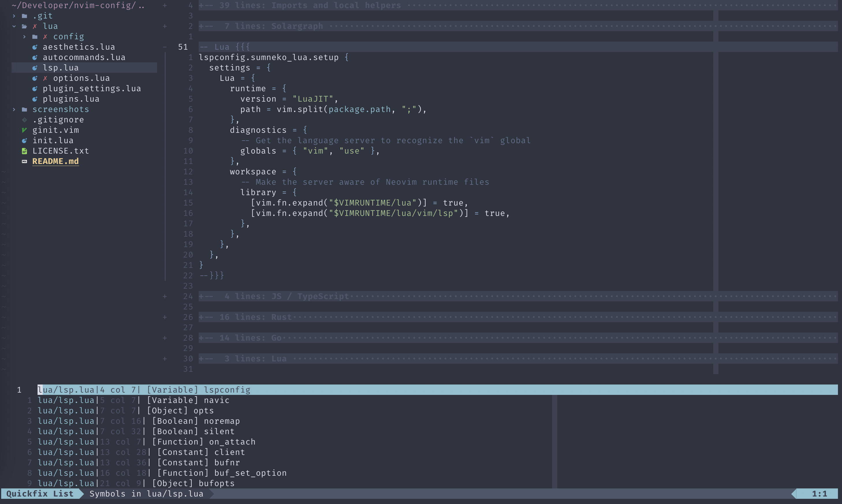Toggle the JS / TypeScript fold marker

pos(165,296)
